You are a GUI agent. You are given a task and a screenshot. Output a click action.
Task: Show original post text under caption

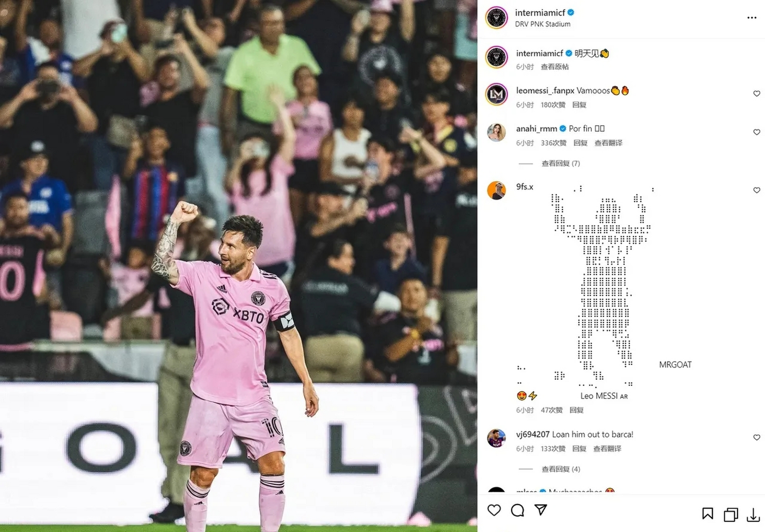tap(555, 67)
